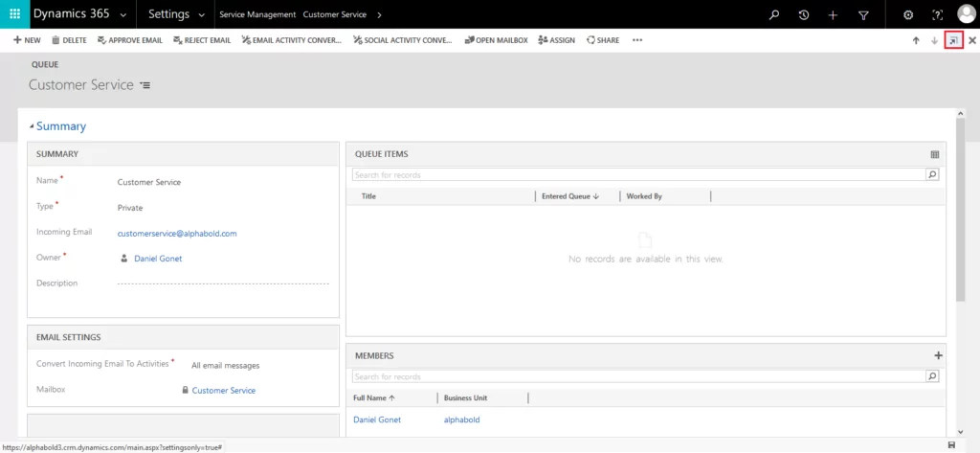Click APPROVE EMAIL command
The image size is (980, 453).
pyautogui.click(x=129, y=40)
